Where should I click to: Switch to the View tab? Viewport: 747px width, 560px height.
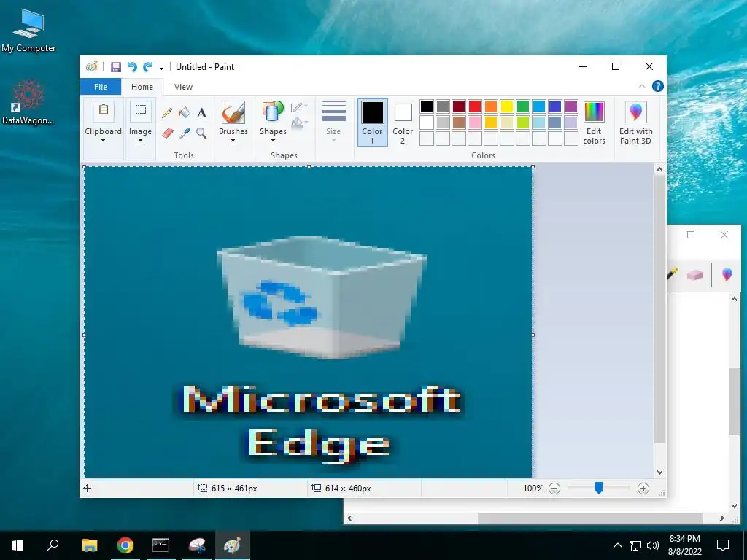pyautogui.click(x=183, y=87)
